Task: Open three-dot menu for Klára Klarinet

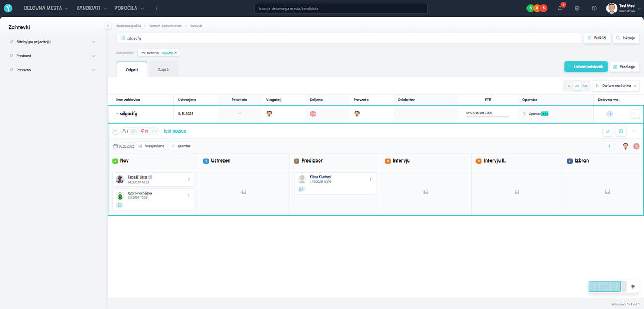Action: (x=371, y=179)
